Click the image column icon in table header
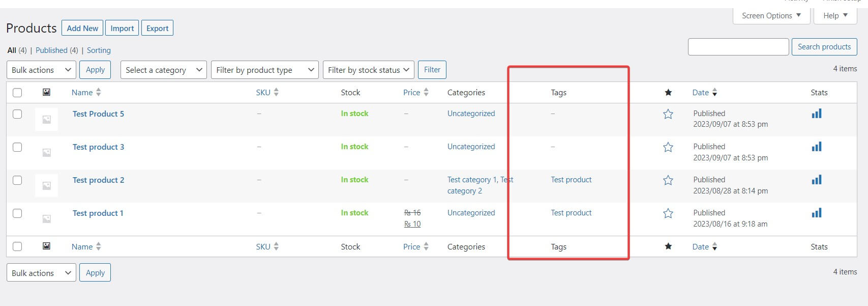 (x=46, y=92)
